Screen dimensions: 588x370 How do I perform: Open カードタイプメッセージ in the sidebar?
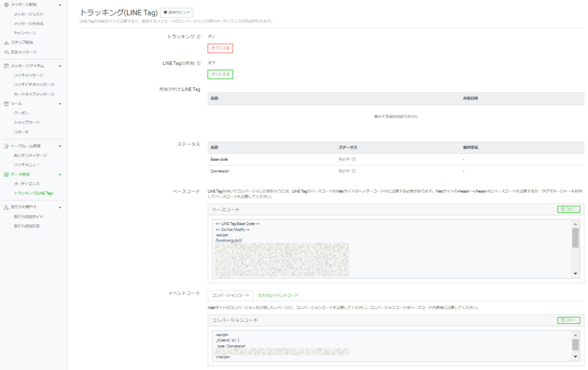point(34,95)
